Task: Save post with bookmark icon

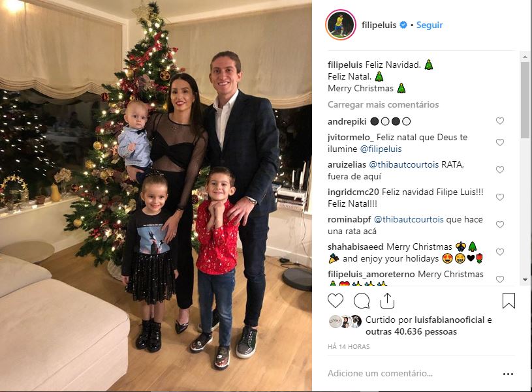Action: coord(509,301)
